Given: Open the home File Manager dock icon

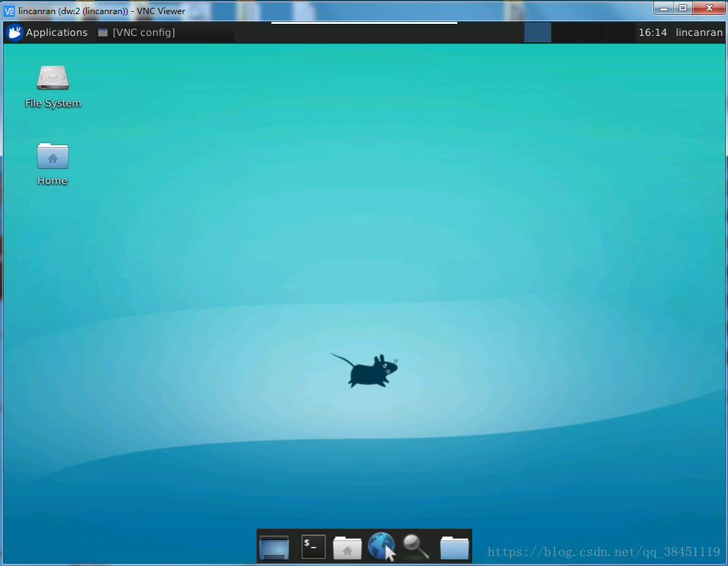Looking at the screenshot, I should tap(347, 548).
